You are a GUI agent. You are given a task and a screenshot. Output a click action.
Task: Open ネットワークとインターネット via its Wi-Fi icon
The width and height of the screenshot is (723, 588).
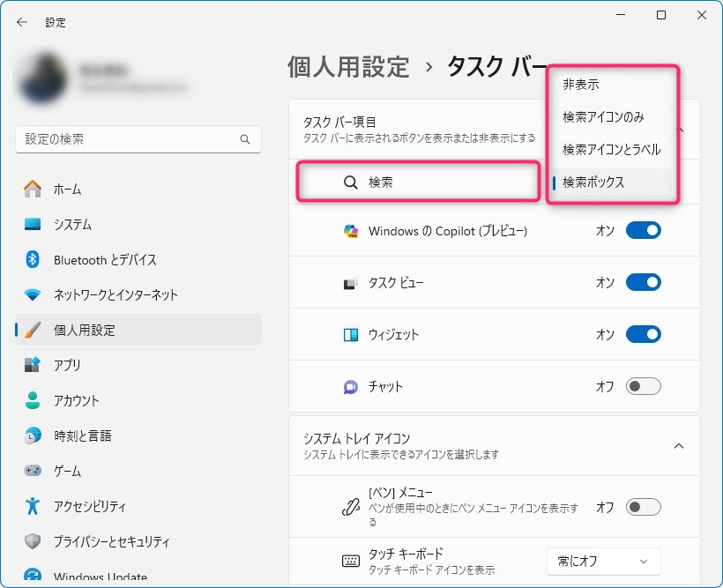pos(33,294)
